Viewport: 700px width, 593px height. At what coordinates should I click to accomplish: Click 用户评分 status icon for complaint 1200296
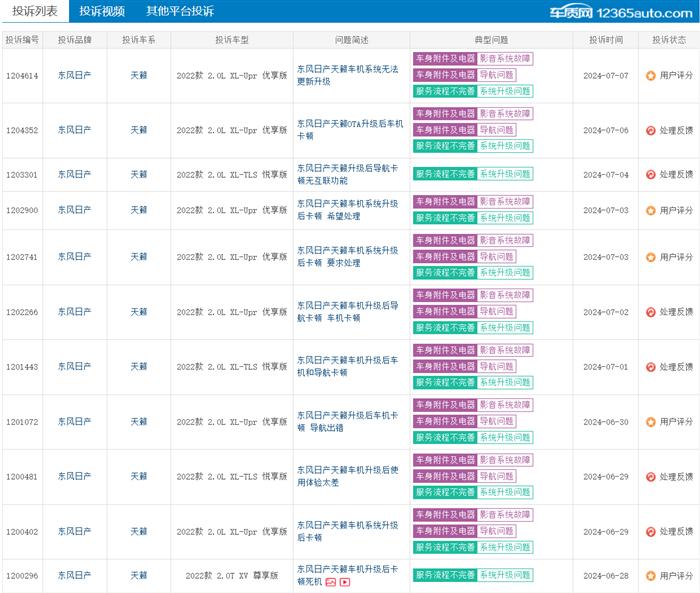pyautogui.click(x=650, y=576)
